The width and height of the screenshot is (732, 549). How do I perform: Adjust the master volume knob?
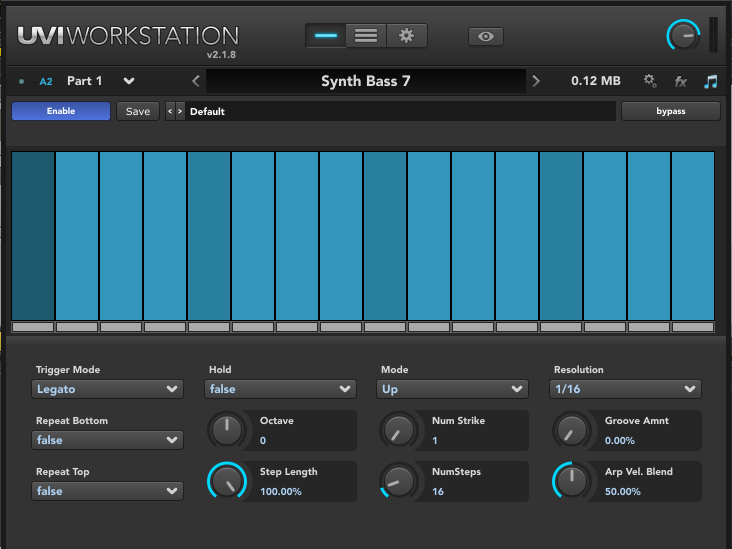[x=683, y=36]
